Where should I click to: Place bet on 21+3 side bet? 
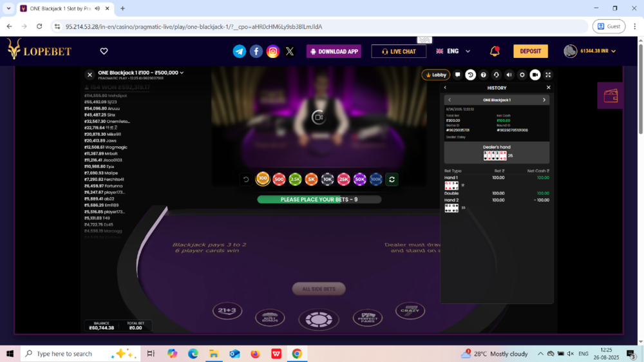[x=227, y=311]
